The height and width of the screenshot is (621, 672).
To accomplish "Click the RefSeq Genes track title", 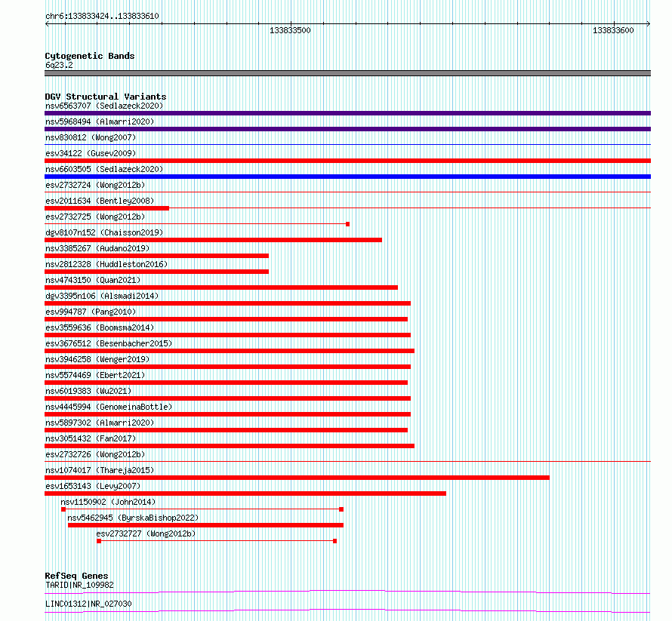I will [x=76, y=576].
